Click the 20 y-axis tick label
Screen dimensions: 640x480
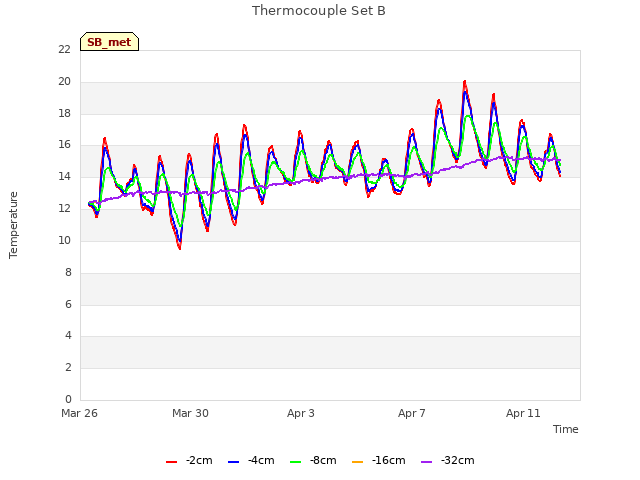coord(64,82)
